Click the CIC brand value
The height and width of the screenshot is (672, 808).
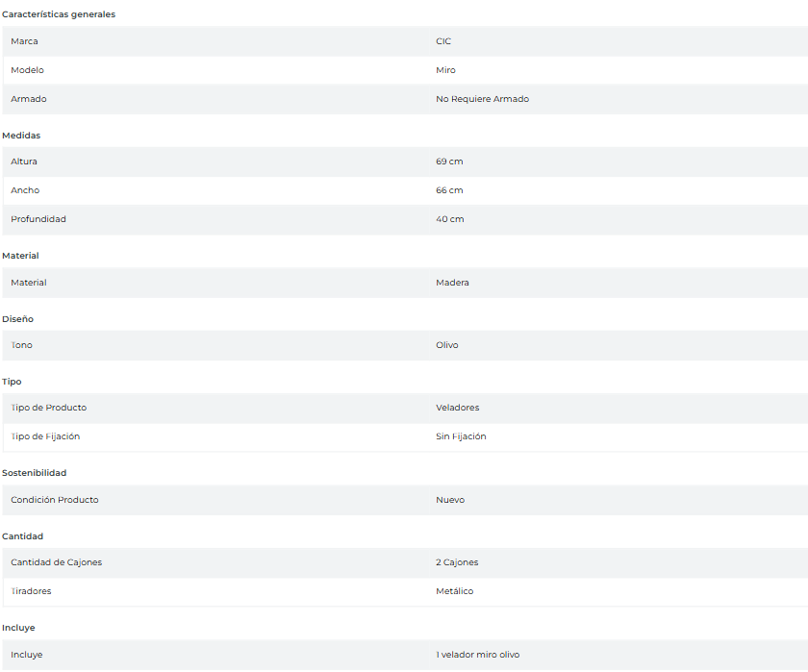[443, 41]
